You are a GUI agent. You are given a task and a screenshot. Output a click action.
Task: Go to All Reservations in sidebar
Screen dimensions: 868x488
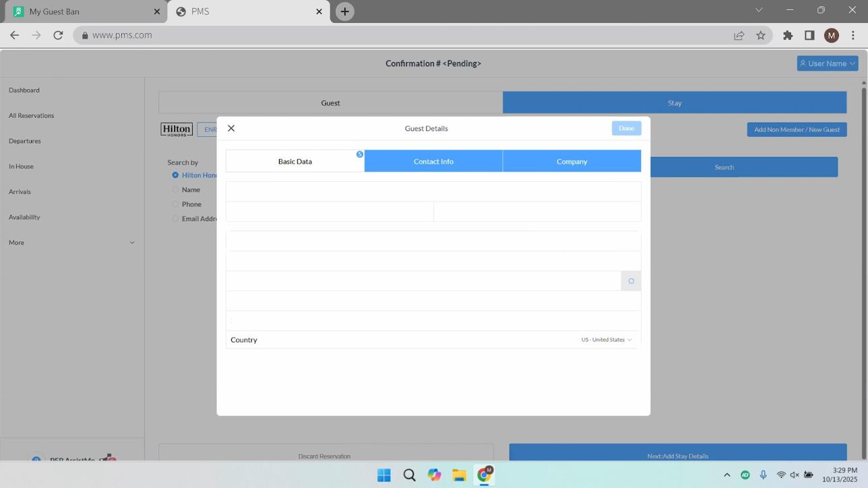pyautogui.click(x=31, y=115)
